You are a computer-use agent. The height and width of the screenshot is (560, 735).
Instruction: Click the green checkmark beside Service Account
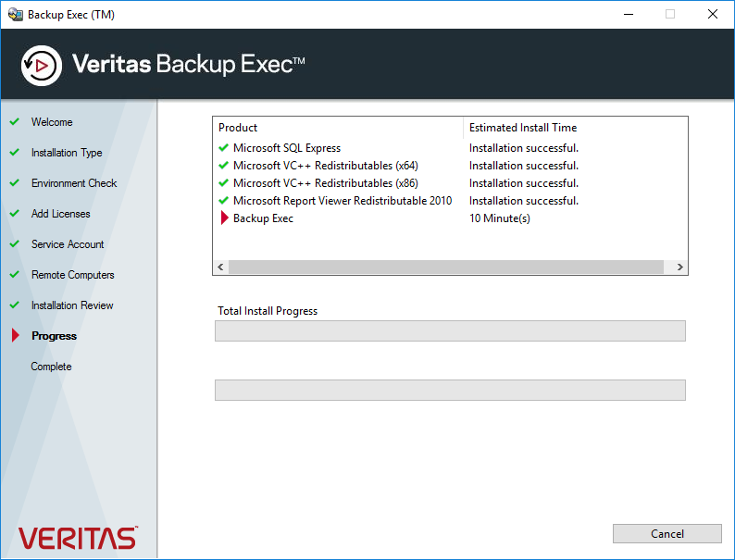click(x=15, y=243)
